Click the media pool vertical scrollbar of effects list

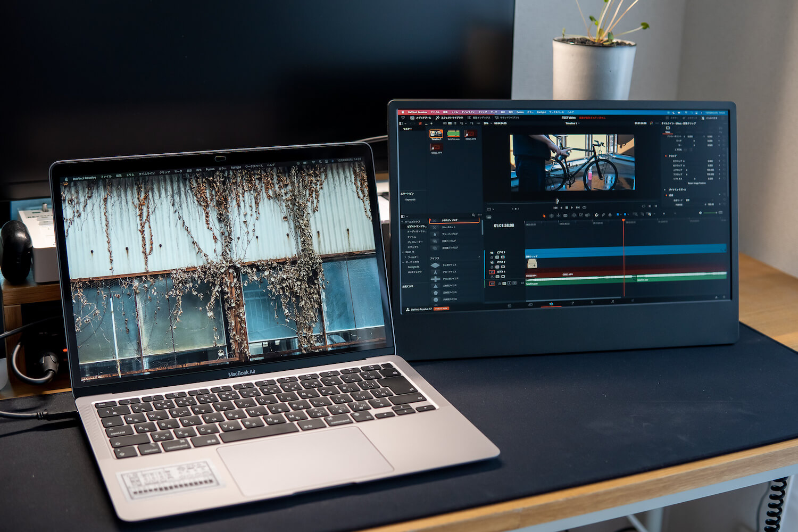point(483,227)
